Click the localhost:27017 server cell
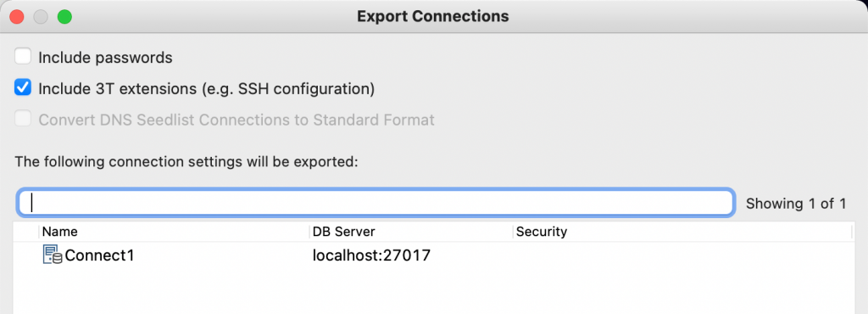Image resolution: width=868 pixels, height=314 pixels. pyautogui.click(x=371, y=255)
